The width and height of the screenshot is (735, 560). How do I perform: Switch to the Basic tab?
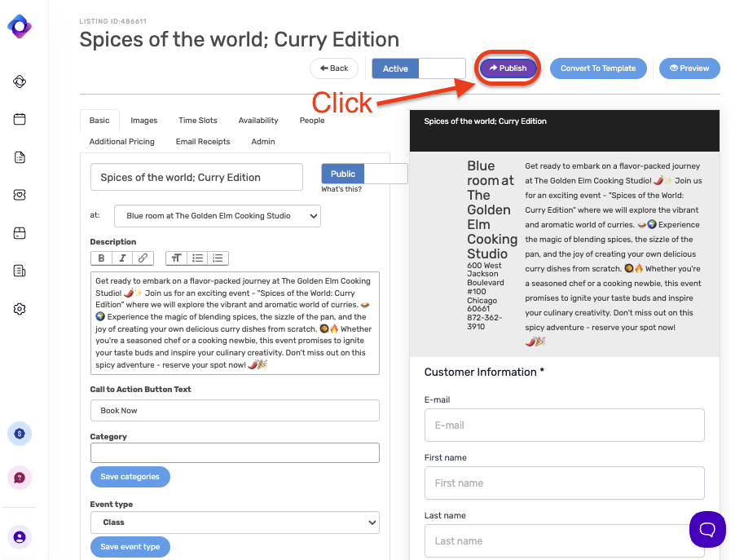(99, 121)
